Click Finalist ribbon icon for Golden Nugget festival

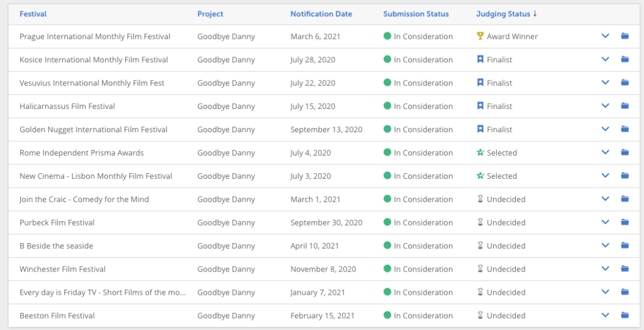coord(480,129)
